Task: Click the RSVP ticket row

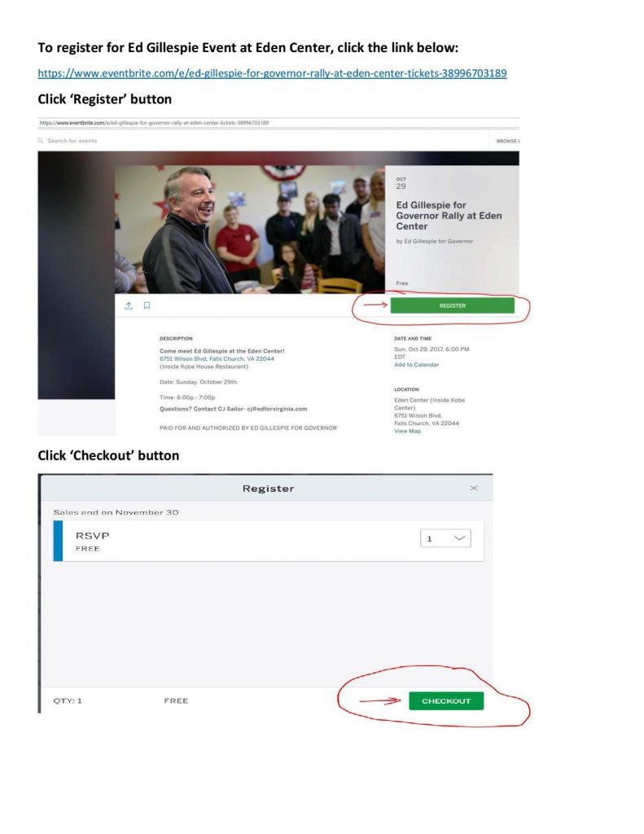Action: point(269,541)
